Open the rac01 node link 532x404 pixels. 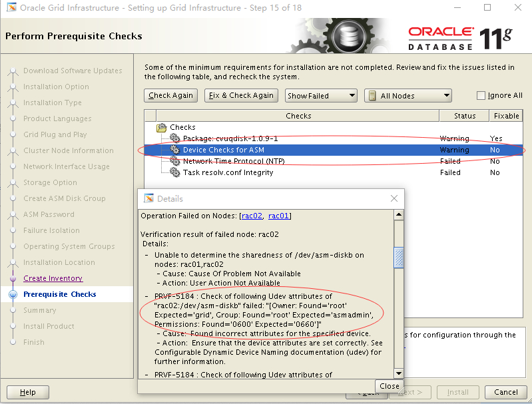coord(278,216)
